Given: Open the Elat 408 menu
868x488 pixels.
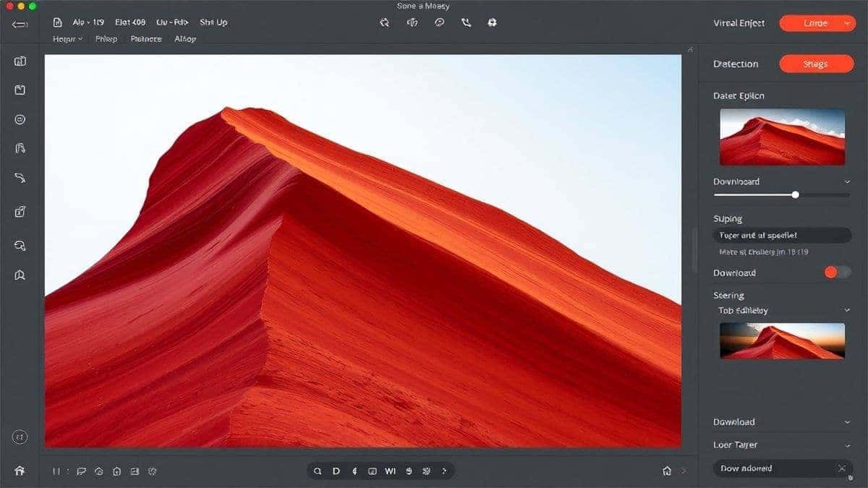Looking at the screenshot, I should pyautogui.click(x=130, y=22).
